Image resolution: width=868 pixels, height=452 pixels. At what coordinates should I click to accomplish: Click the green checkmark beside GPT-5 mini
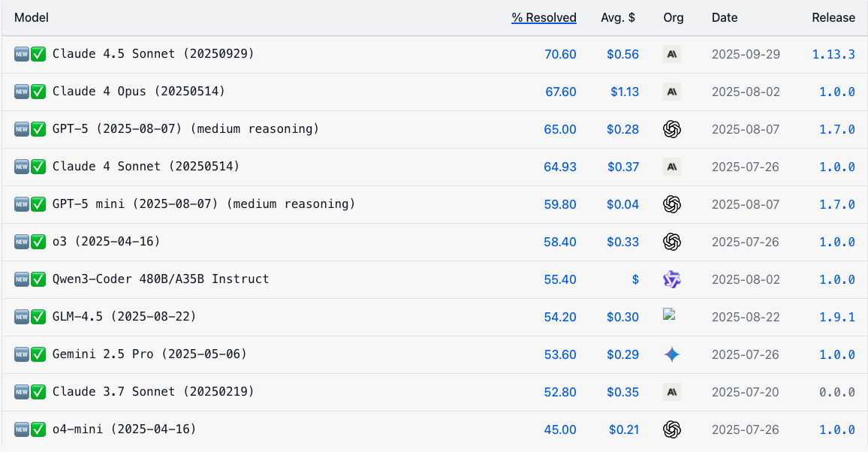coord(39,204)
